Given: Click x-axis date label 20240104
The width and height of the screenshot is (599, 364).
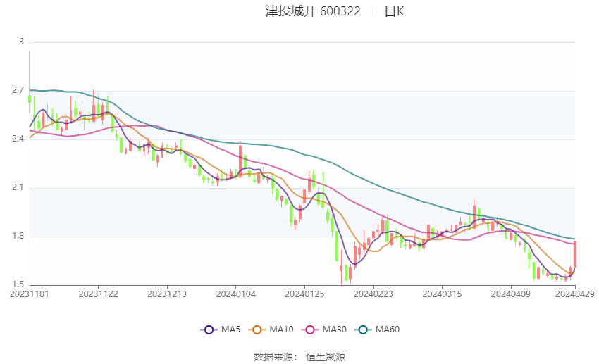Looking at the screenshot, I should tap(235, 294).
